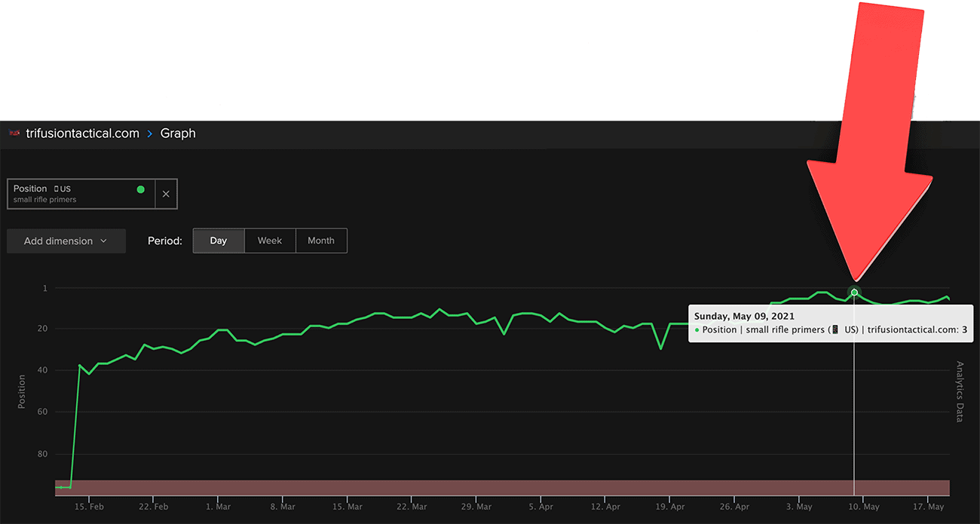Open the trifusiontactical.com breadcrumb link
This screenshot has height=524, width=980.
click(82, 133)
